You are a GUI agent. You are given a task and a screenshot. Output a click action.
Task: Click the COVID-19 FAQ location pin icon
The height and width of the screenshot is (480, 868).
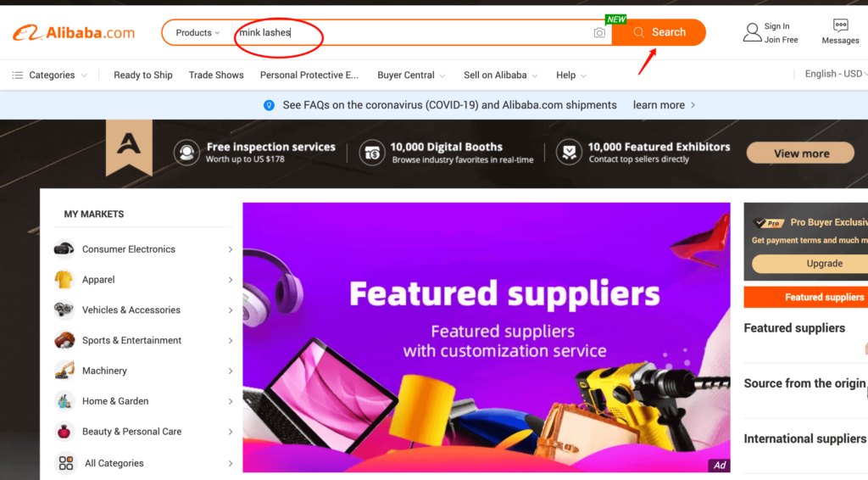pos(269,105)
